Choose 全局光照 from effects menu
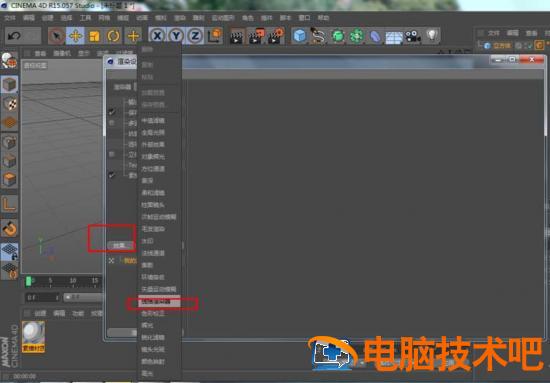The height and width of the screenshot is (383, 550). (153, 133)
